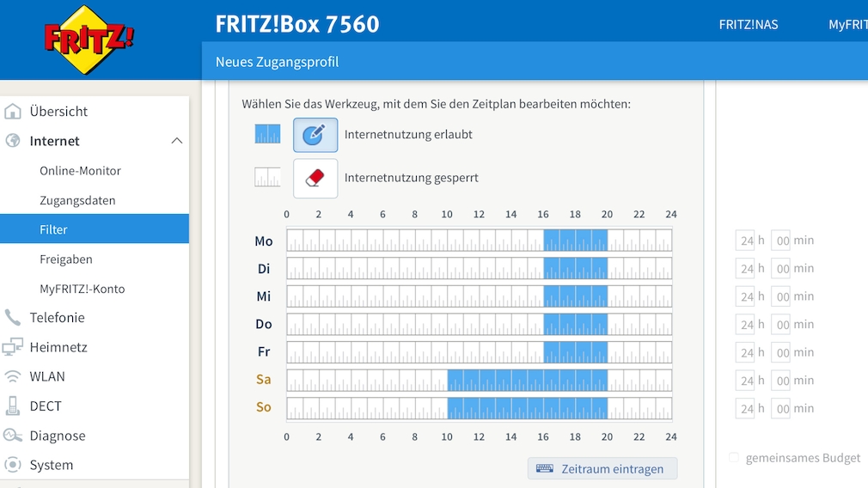Click the Internet globe icon
The height and width of the screenshot is (488, 868).
(x=12, y=141)
